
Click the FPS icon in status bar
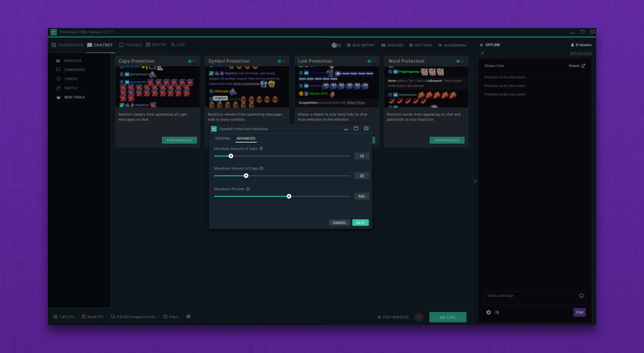[x=83, y=317]
